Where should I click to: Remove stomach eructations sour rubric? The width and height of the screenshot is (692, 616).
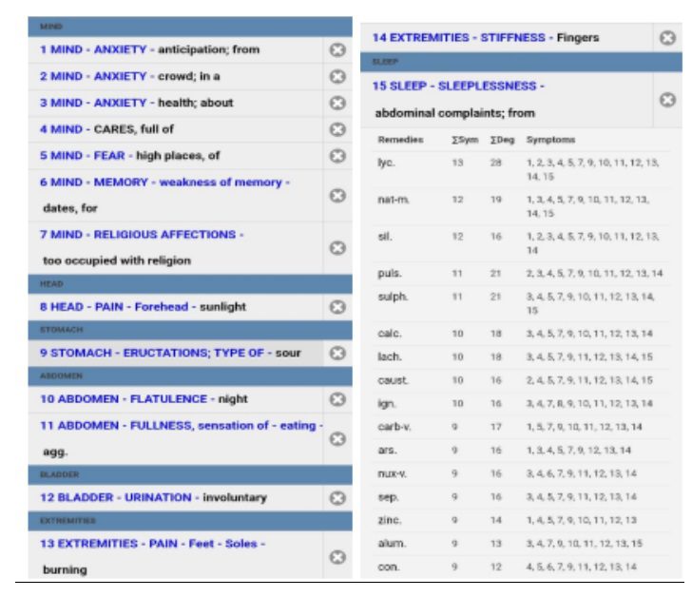coord(336,353)
